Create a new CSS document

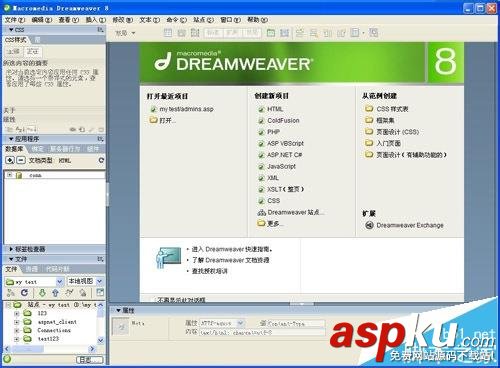point(269,201)
